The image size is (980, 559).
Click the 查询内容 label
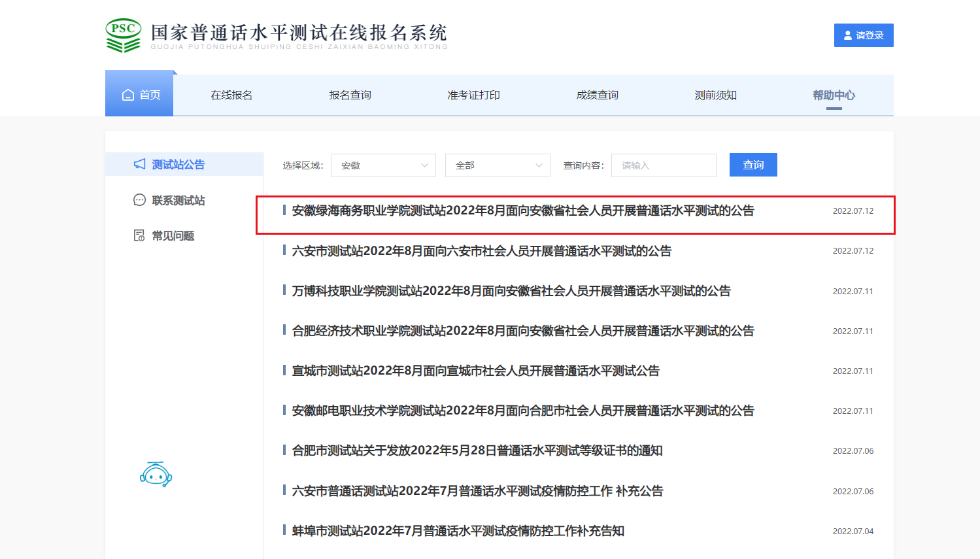point(584,165)
